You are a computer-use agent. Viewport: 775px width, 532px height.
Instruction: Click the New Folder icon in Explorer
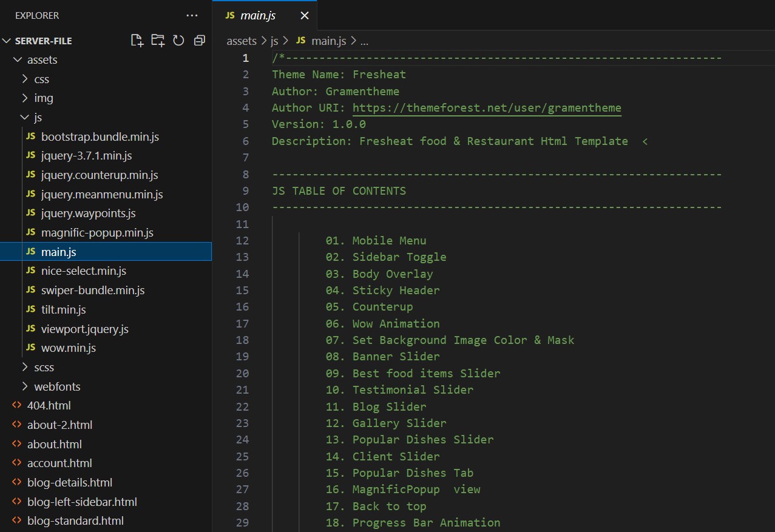click(x=158, y=41)
